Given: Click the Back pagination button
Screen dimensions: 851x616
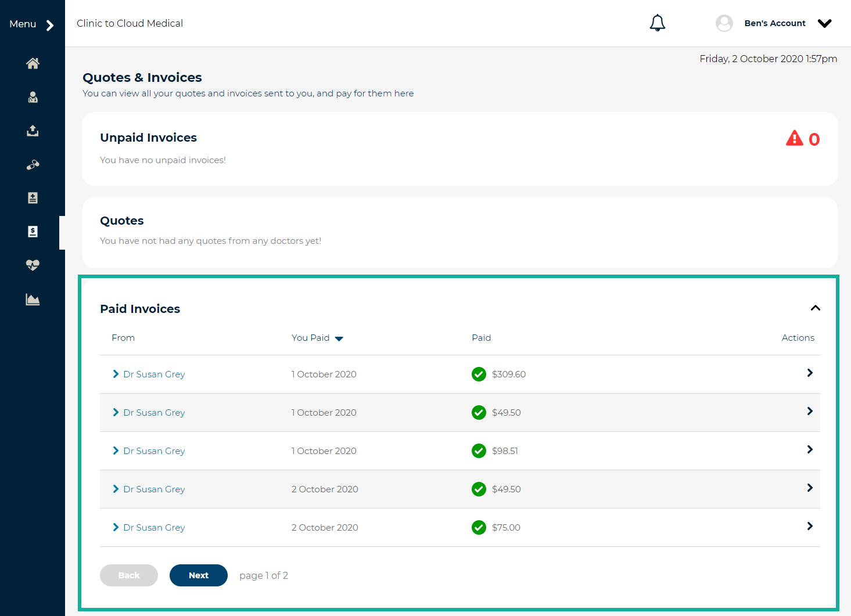Looking at the screenshot, I should (128, 575).
